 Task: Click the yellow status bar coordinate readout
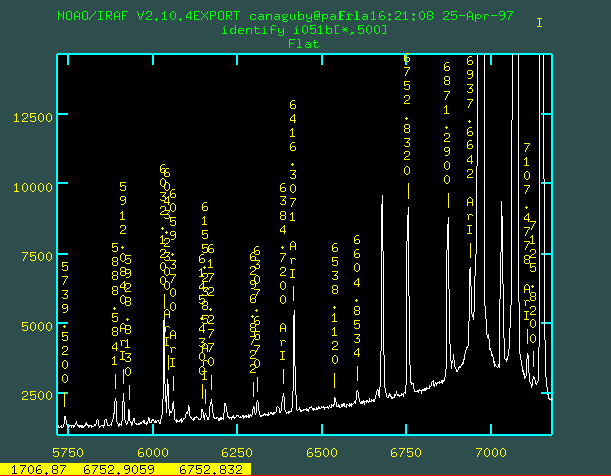click(x=125, y=468)
